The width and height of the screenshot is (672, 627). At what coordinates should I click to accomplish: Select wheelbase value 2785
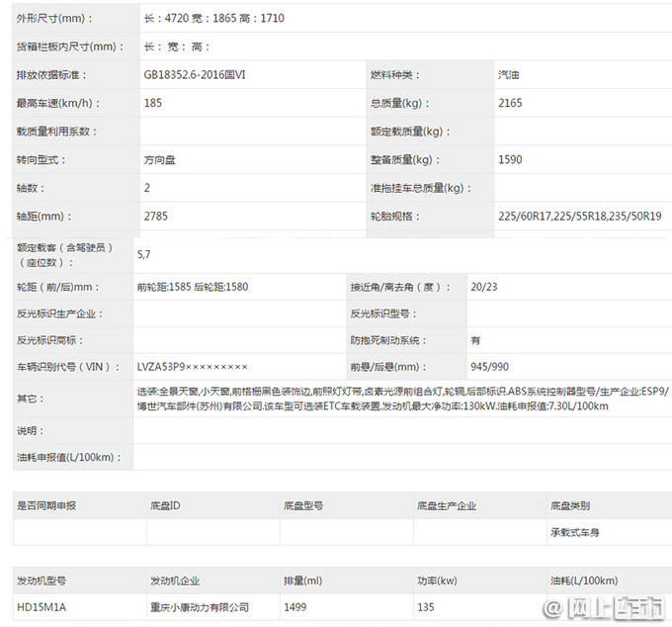155,217
